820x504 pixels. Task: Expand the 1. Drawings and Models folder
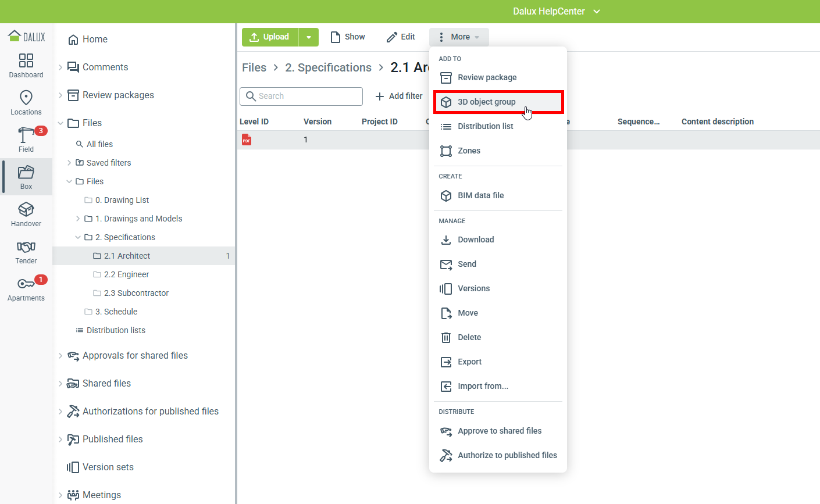(x=78, y=219)
